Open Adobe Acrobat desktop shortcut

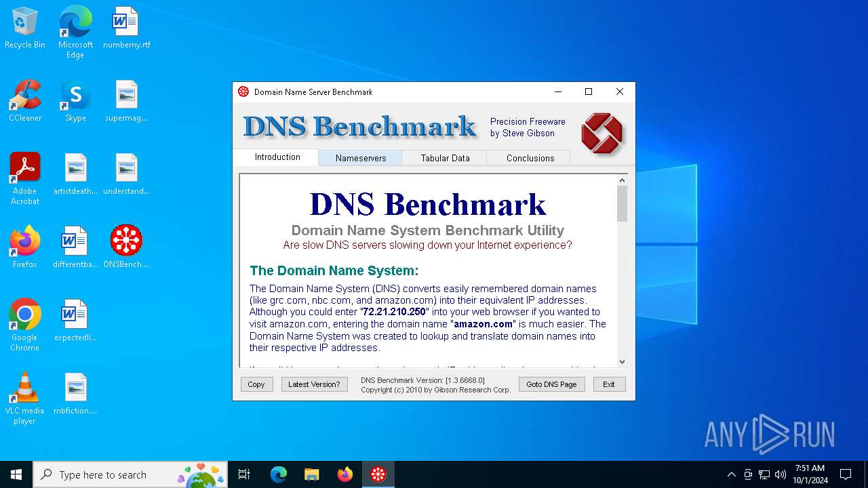25,179
